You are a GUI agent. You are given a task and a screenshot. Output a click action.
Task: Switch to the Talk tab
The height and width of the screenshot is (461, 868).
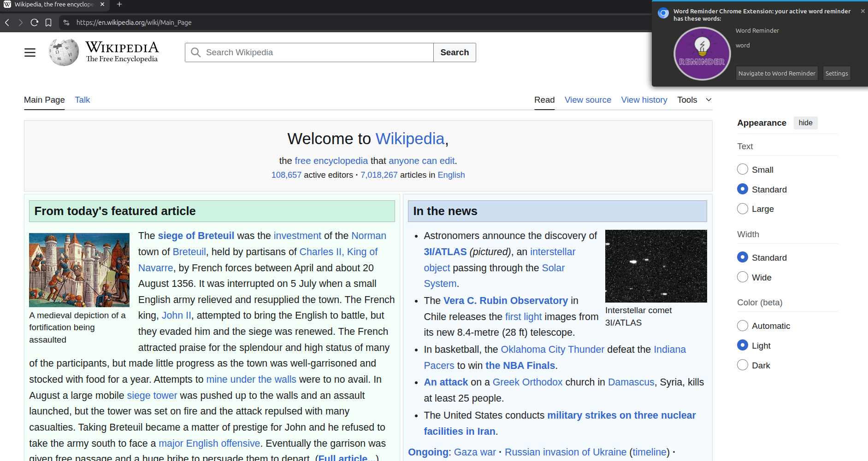pos(83,100)
